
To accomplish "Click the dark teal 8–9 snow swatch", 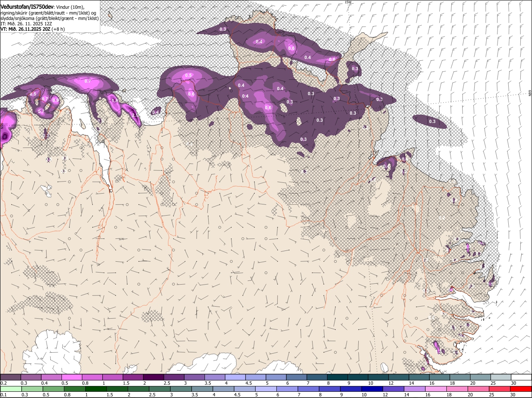I will coord(337,377).
